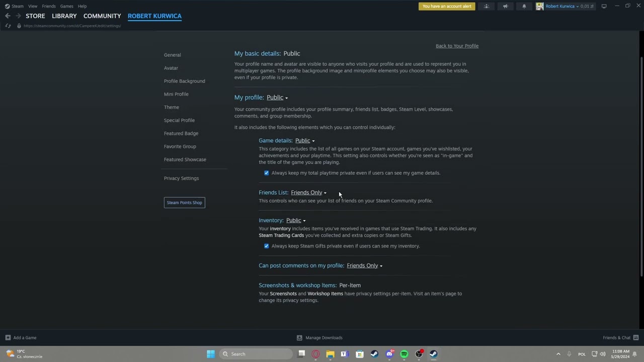Open File Explorer from the taskbar

(x=330, y=354)
